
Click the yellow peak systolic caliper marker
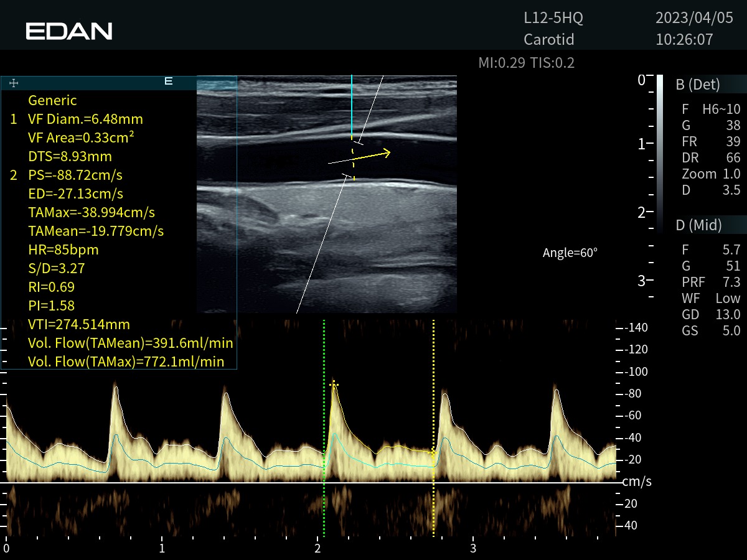(x=334, y=385)
